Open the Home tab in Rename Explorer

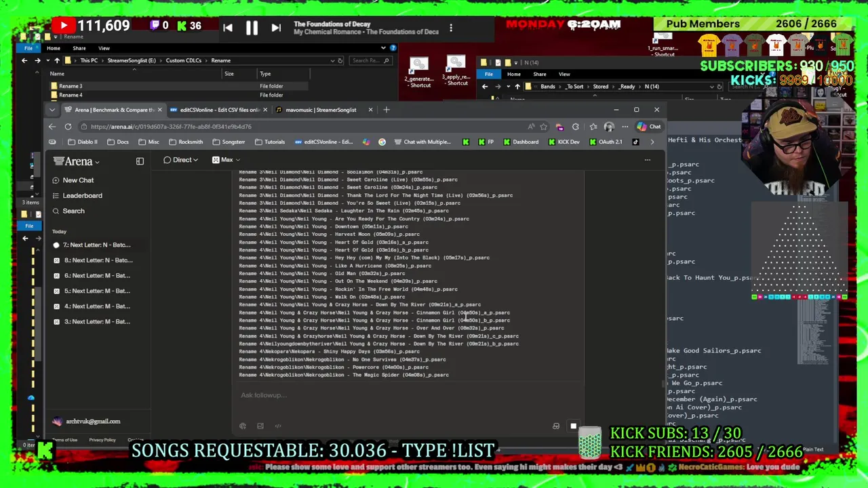coord(54,48)
